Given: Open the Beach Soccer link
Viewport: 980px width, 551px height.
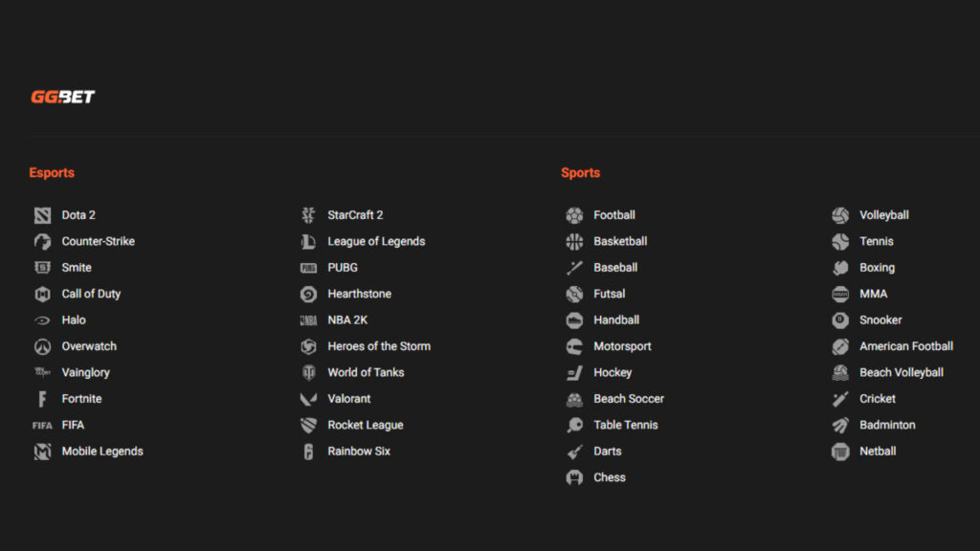Looking at the screenshot, I should pyautogui.click(x=629, y=399).
